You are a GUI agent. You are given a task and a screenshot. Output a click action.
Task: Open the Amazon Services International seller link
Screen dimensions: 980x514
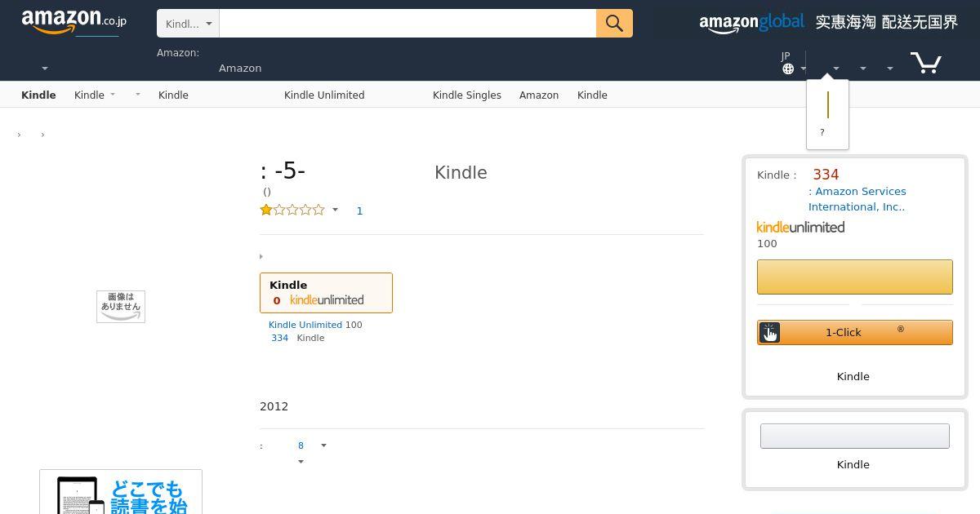857,199
